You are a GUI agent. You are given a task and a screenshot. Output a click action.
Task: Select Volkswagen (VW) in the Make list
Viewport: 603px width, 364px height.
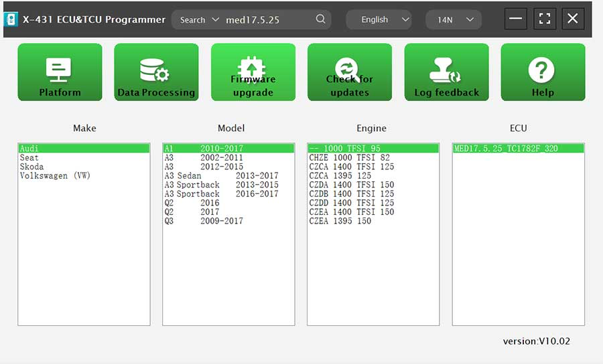pyautogui.click(x=55, y=176)
